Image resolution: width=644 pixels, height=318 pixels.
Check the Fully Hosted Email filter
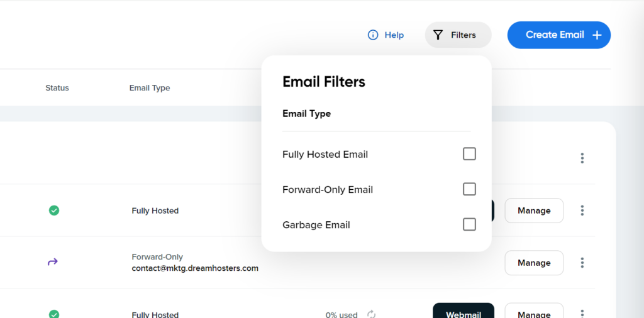[469, 154]
